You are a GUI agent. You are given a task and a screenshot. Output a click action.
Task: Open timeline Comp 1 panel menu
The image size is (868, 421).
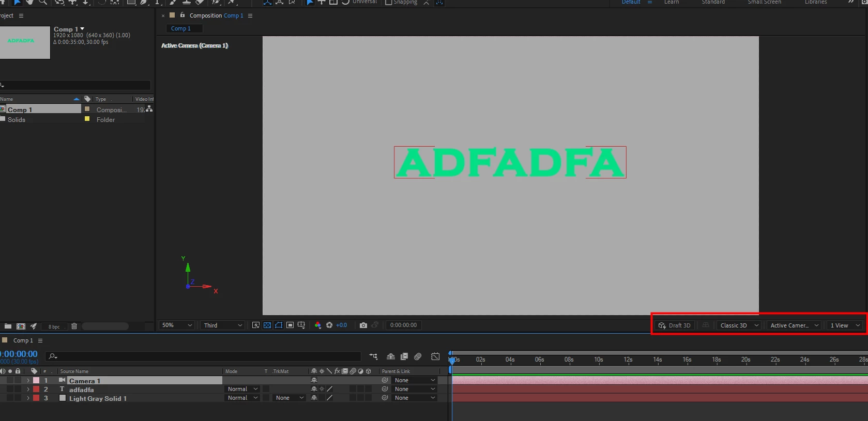[x=40, y=340]
